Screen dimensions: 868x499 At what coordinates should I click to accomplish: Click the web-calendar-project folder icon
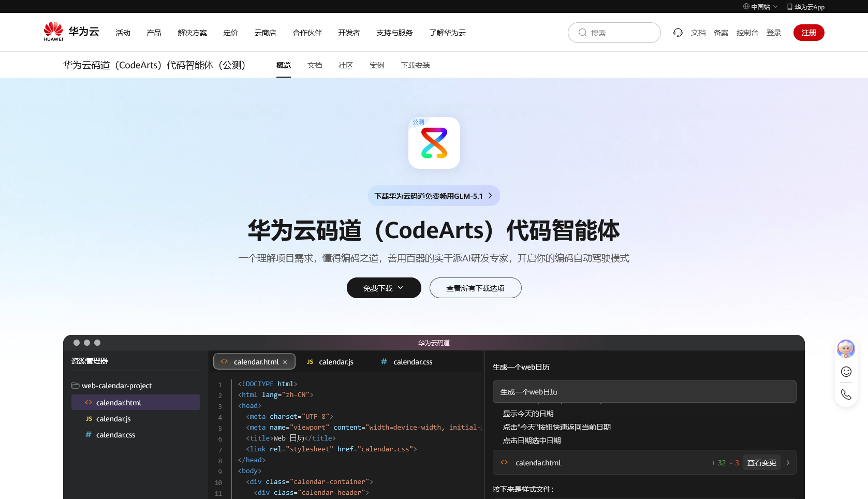[x=76, y=386]
